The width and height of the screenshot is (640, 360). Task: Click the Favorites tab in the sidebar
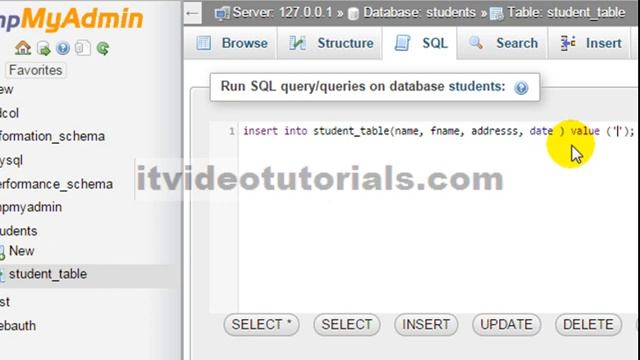[36, 70]
